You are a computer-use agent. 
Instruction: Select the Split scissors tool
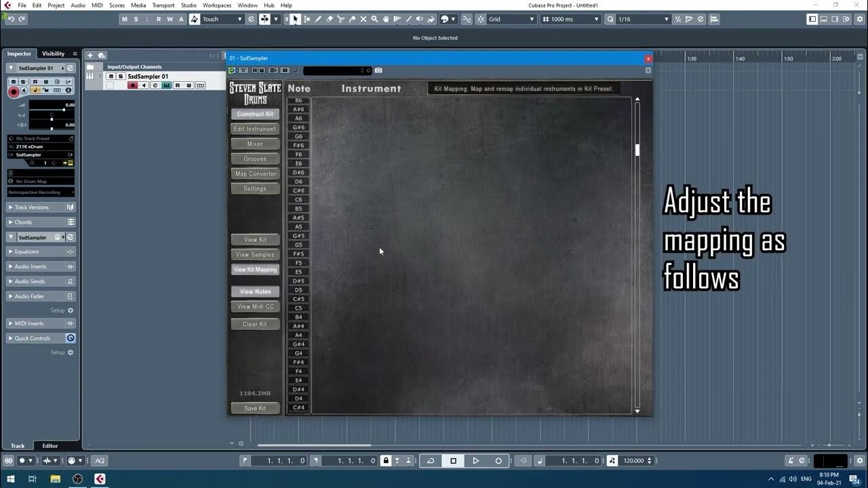(x=341, y=19)
